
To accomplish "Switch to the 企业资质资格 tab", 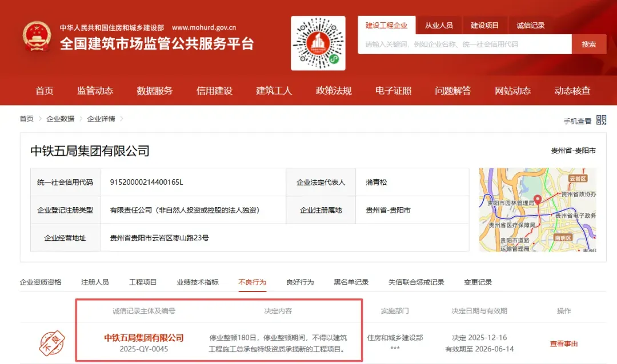I will click(41, 282).
